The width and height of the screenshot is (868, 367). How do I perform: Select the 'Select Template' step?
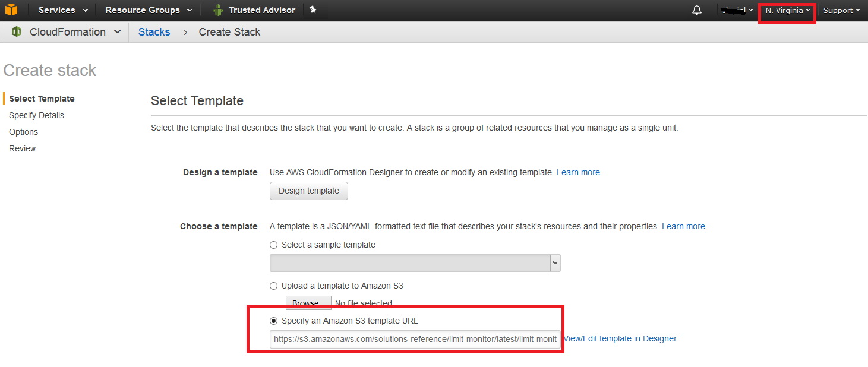(x=42, y=99)
